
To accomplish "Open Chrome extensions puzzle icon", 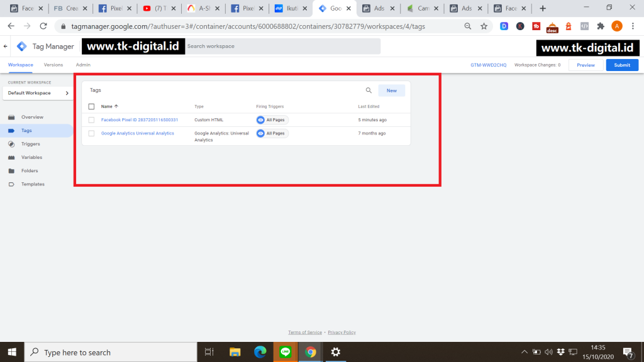I will click(x=601, y=26).
